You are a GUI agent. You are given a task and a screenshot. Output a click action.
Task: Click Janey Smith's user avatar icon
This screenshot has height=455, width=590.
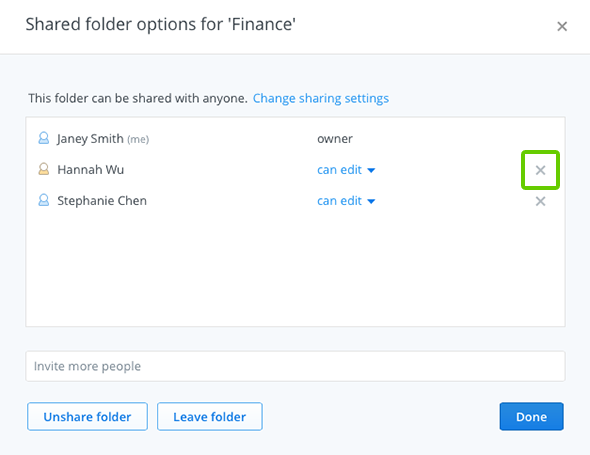44,138
